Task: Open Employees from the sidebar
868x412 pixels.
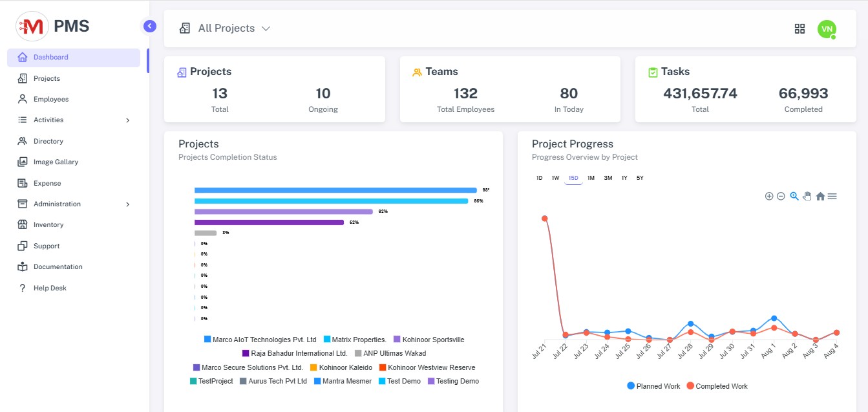Action: 50,100
